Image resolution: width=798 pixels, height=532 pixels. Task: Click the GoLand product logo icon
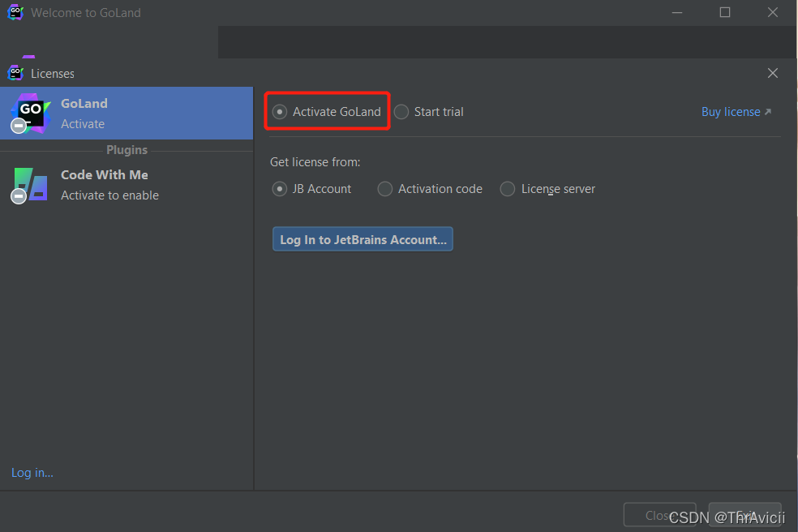[x=31, y=113]
